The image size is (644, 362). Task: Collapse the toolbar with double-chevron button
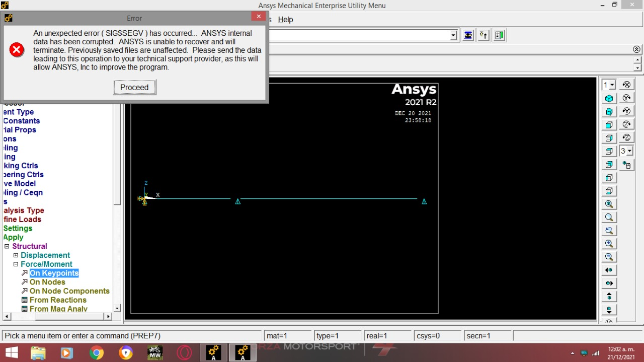(637, 49)
